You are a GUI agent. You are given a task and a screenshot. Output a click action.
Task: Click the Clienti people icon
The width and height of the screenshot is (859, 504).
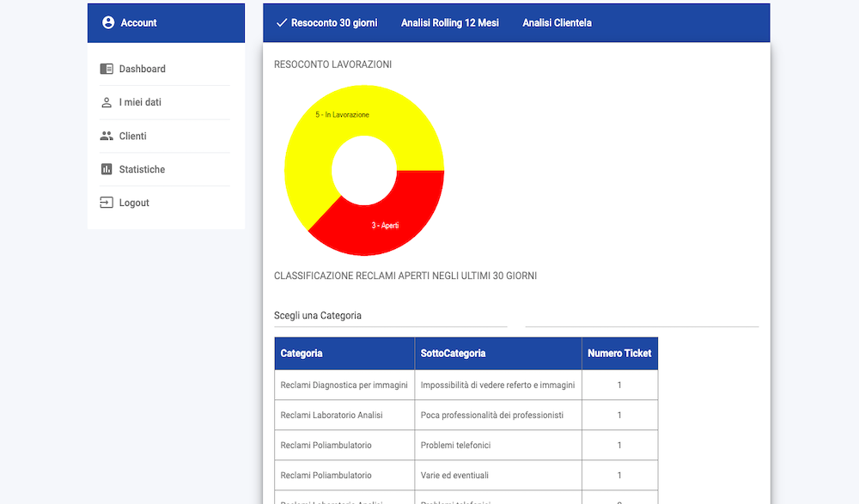coord(107,136)
